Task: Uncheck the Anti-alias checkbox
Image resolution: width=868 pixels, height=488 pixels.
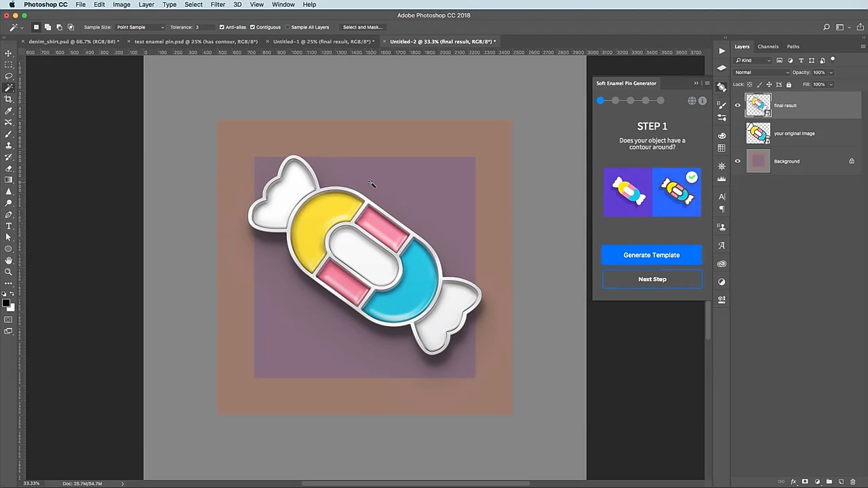Action: coord(222,27)
